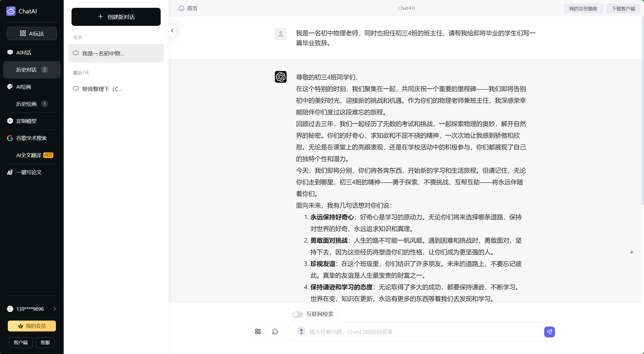Open the grid apps icon beside input
The width and height of the screenshot is (644, 354).
pos(258,331)
